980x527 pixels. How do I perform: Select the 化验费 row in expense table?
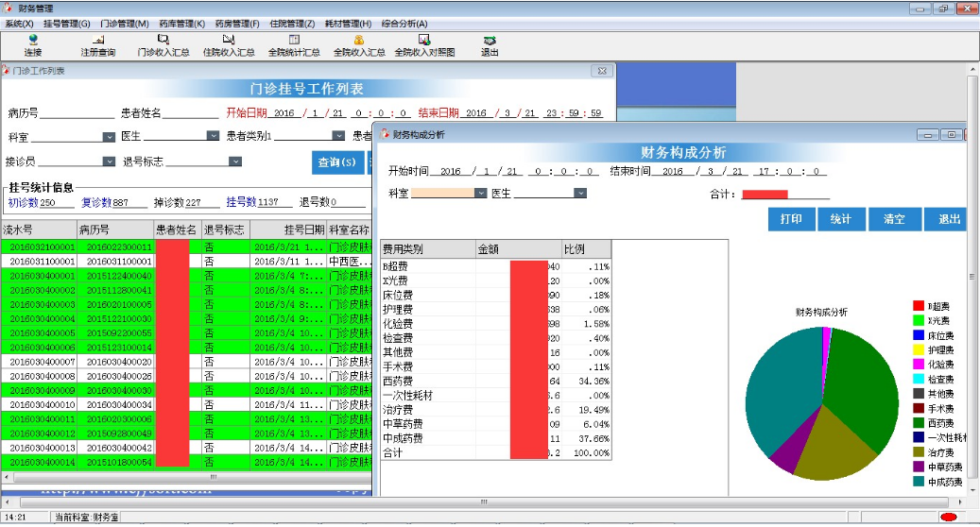[x=495, y=324]
